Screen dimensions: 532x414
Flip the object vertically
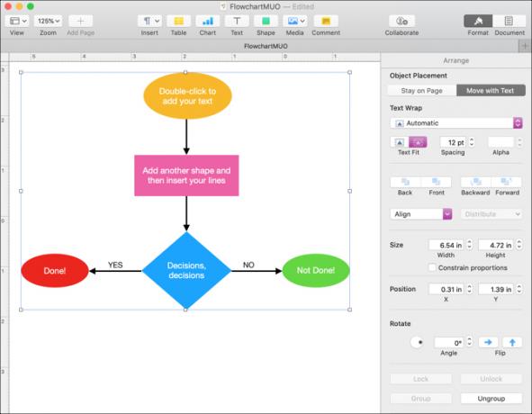pyautogui.click(x=512, y=342)
